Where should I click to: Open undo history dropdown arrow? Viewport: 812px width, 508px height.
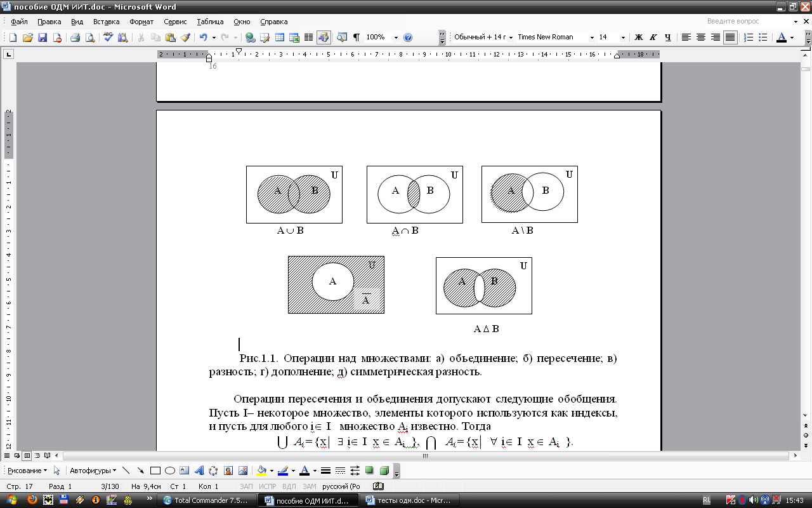coord(214,37)
